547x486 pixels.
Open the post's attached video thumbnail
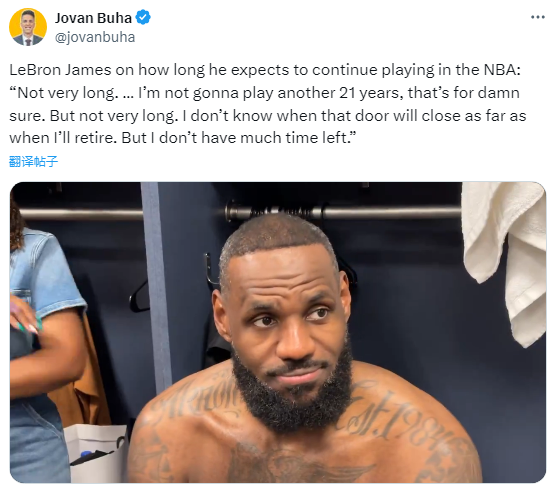click(278, 332)
